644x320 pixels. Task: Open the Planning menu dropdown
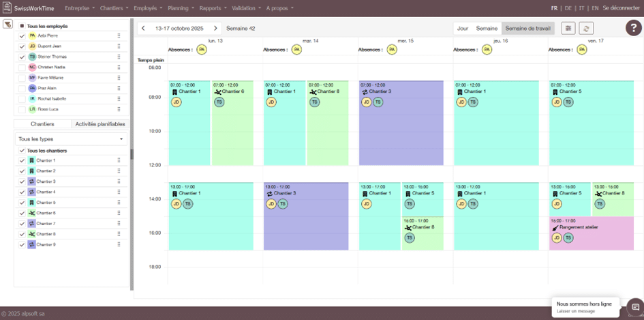(x=182, y=8)
